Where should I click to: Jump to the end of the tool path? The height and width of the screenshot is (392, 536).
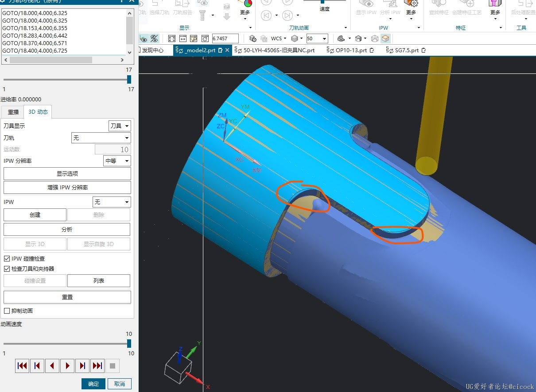97,366
